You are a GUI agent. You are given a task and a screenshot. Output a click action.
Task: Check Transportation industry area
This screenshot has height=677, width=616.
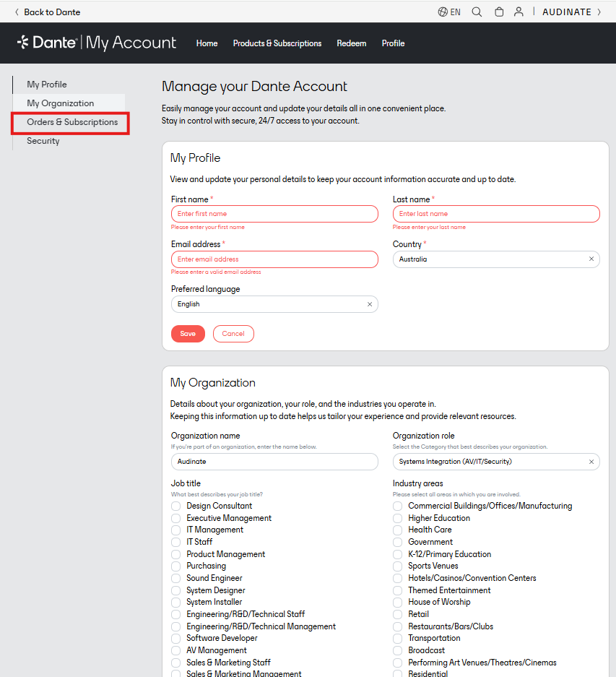point(398,638)
